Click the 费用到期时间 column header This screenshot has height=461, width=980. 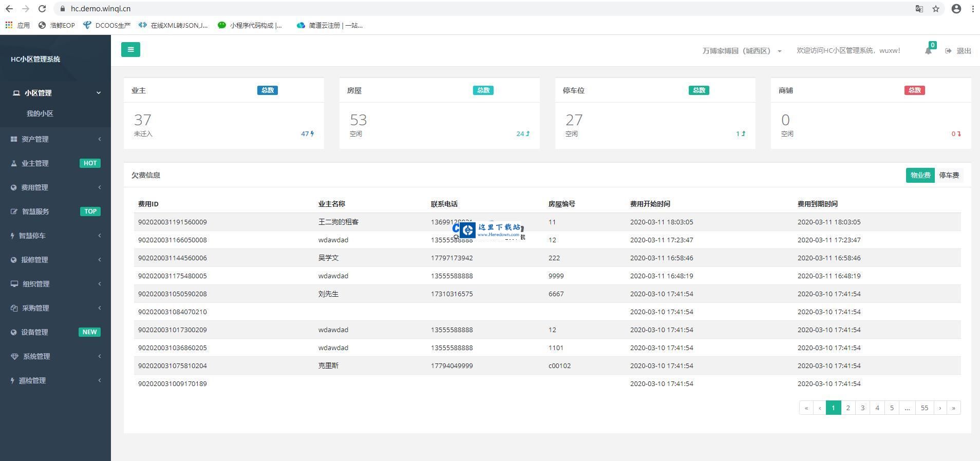(x=818, y=204)
